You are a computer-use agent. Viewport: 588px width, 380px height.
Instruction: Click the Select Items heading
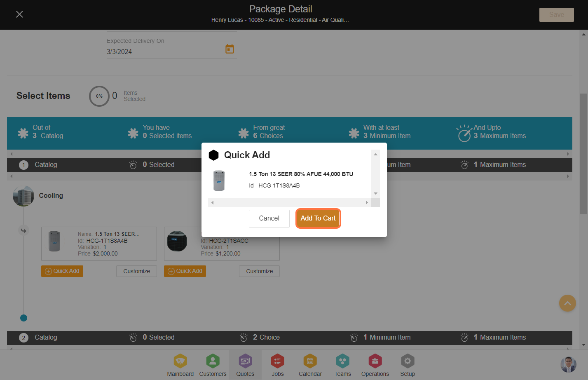(43, 96)
